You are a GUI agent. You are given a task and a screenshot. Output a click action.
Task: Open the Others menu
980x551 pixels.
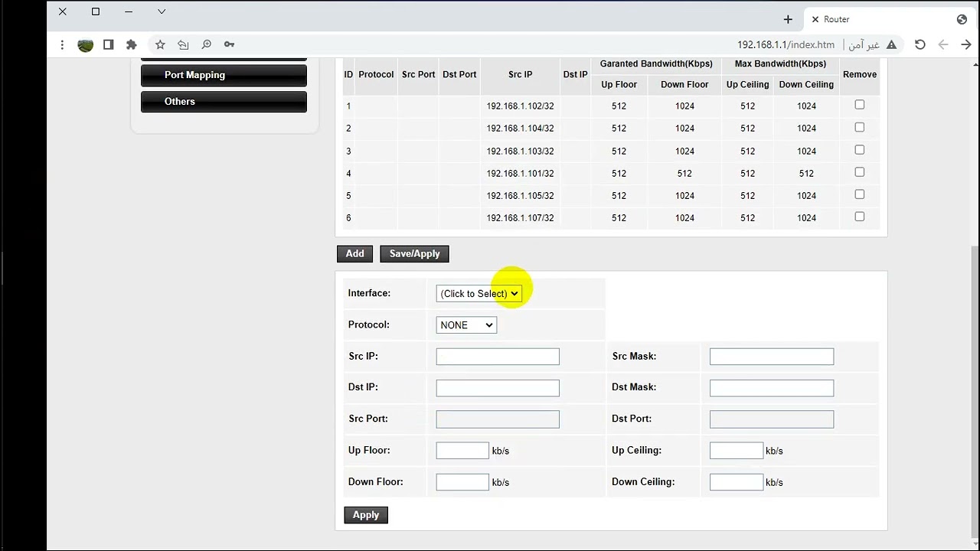coord(224,101)
